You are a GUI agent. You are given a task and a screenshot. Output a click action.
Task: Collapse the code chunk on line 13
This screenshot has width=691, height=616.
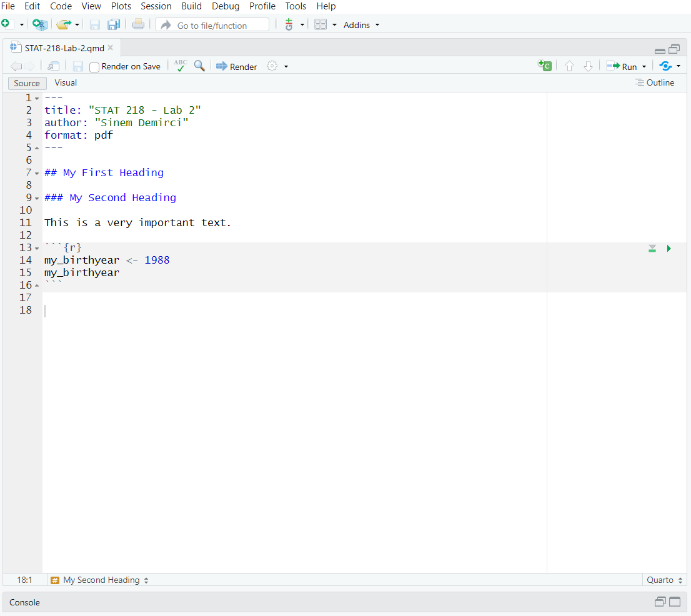pos(37,249)
